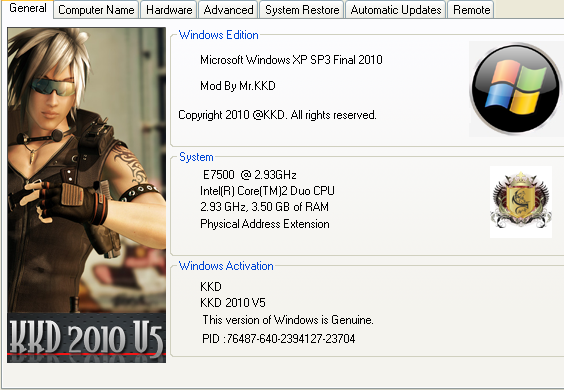Click the 2.93 GHz, 3.50 GB of RAM line
Viewport: 564px width, 390px height.
click(264, 207)
